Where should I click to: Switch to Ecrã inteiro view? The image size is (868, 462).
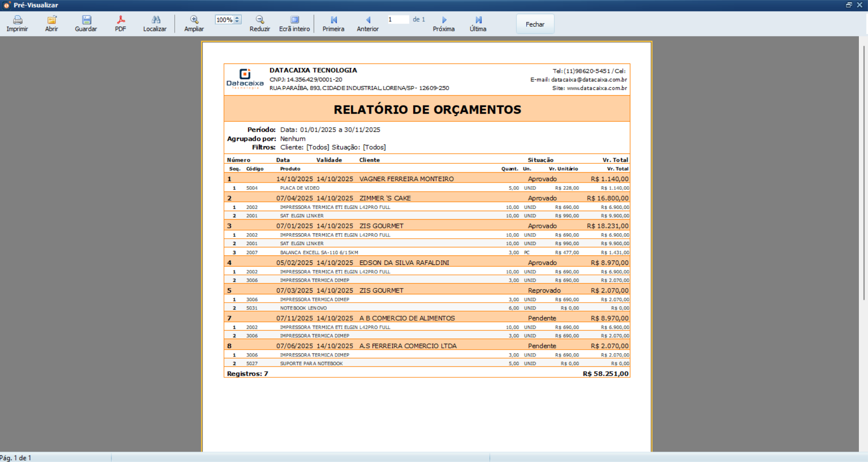(x=294, y=24)
